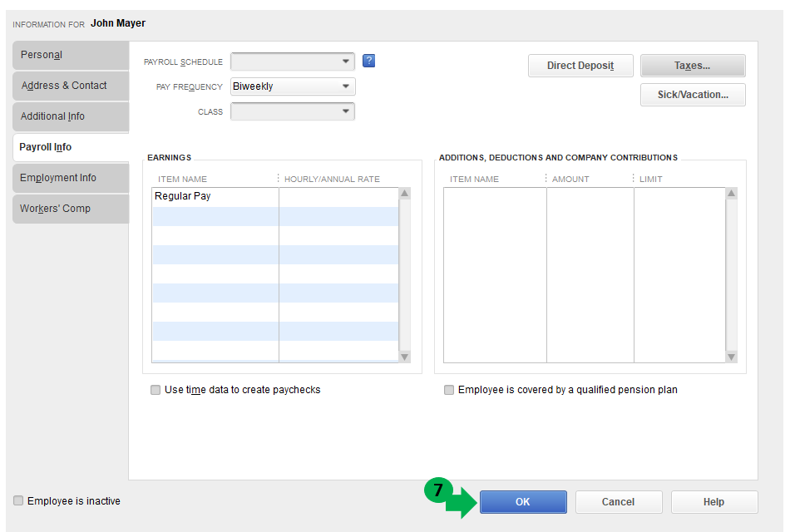Select the Payroll Info tab
Viewport: 790px width, 532px height.
71,147
